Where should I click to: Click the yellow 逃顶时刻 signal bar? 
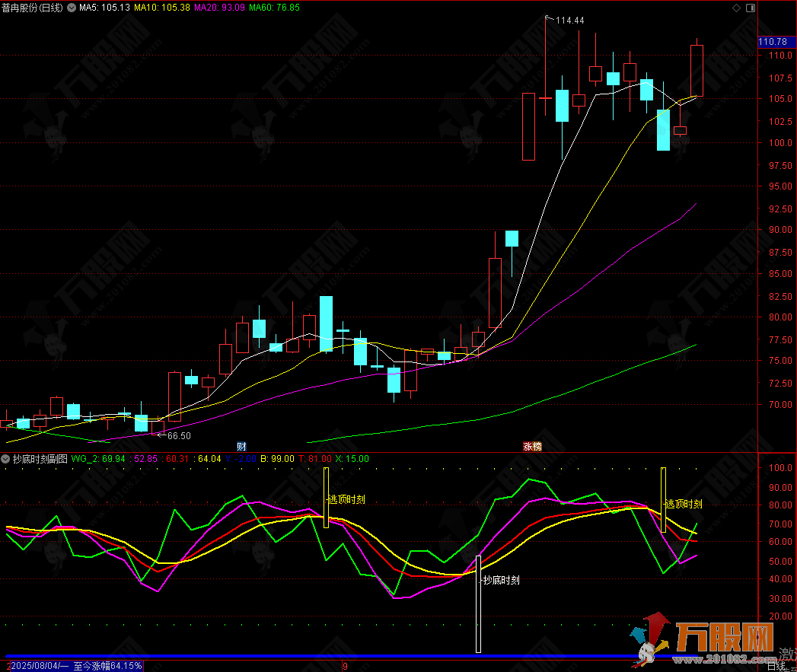point(663,499)
